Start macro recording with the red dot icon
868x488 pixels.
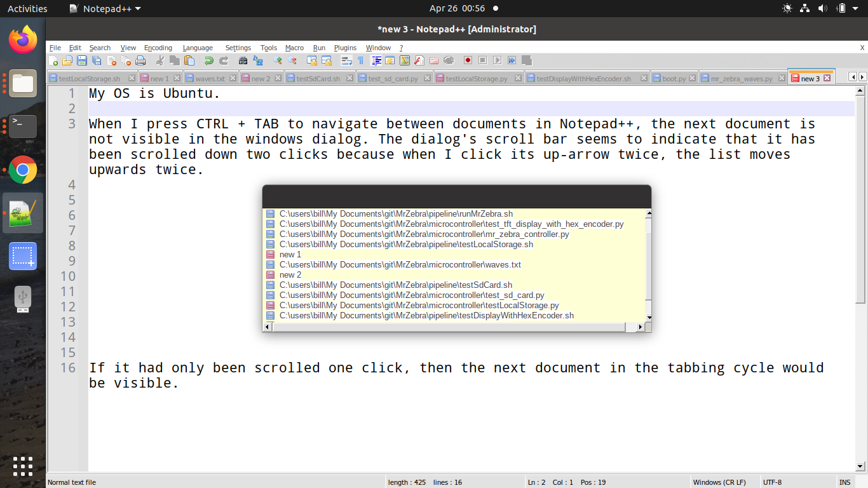click(468, 60)
